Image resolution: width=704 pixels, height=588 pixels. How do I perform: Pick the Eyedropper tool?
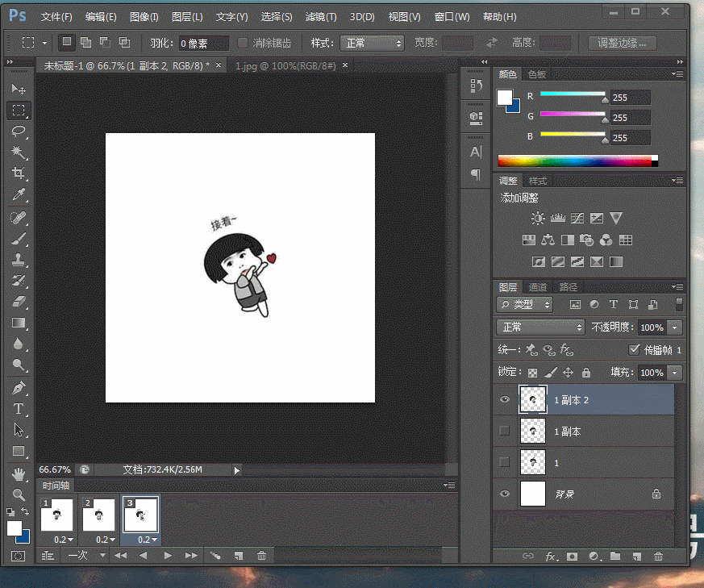[x=18, y=195]
